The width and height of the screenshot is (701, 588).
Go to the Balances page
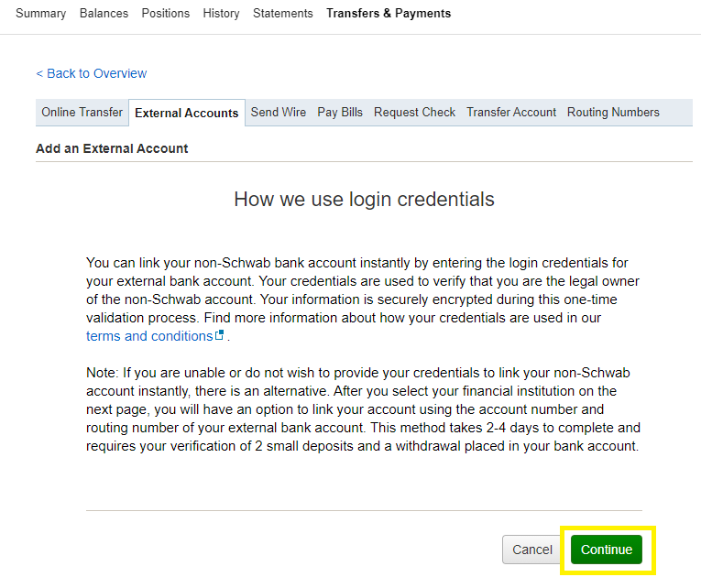pyautogui.click(x=104, y=14)
